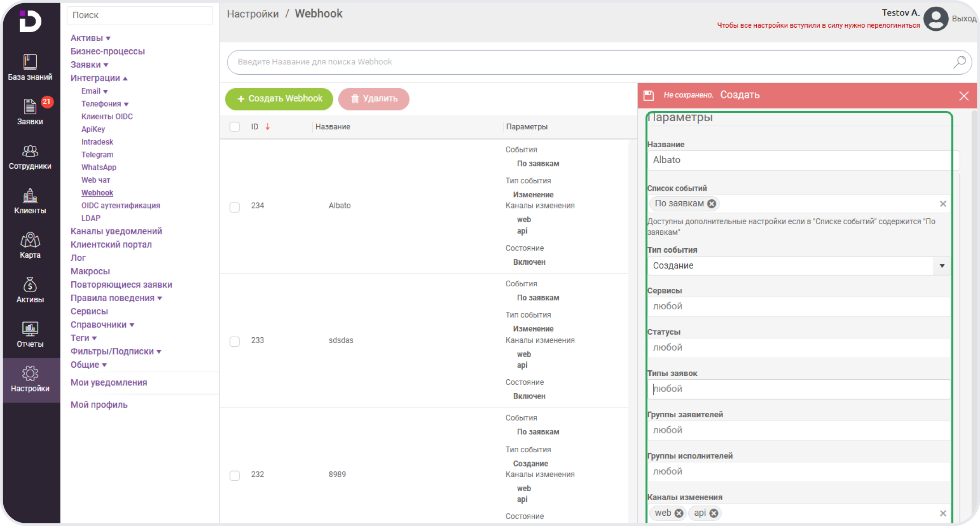Remove the 'api' channel chip
This screenshot has height=526, width=980.
pyautogui.click(x=714, y=513)
